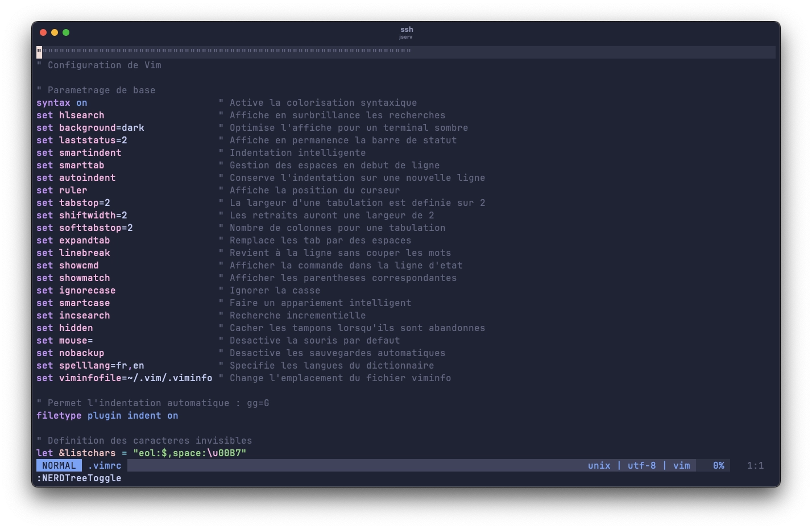The height and width of the screenshot is (529, 812).
Task: Click 'set ruler' line
Action: click(x=62, y=191)
